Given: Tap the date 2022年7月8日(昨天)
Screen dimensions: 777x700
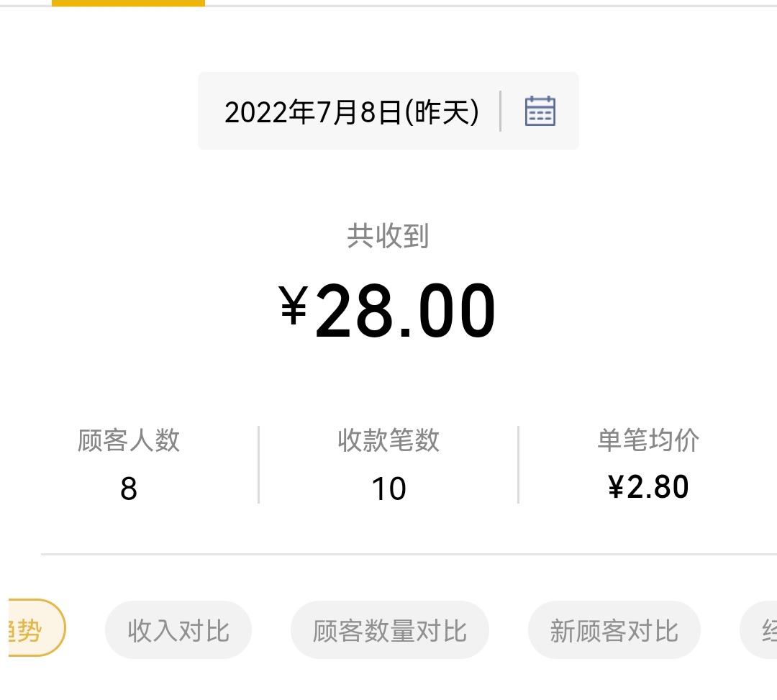Looking at the screenshot, I should pyautogui.click(x=351, y=112).
